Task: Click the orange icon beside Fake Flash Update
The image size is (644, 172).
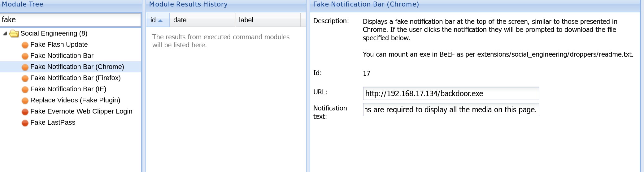Action: (x=25, y=45)
